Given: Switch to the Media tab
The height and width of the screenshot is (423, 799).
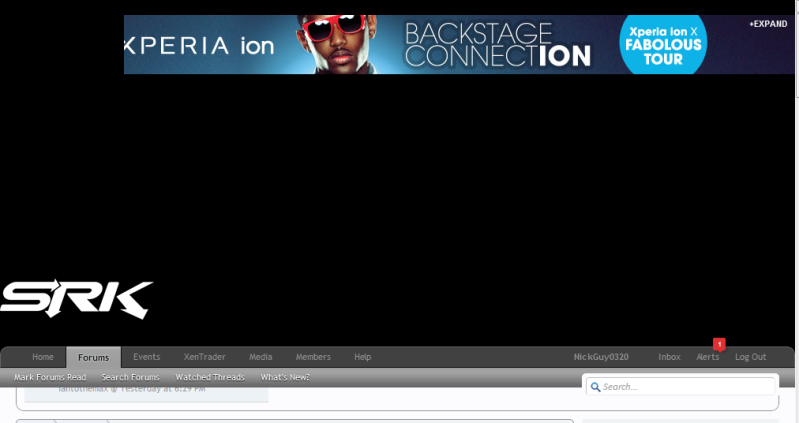Looking at the screenshot, I should [260, 357].
